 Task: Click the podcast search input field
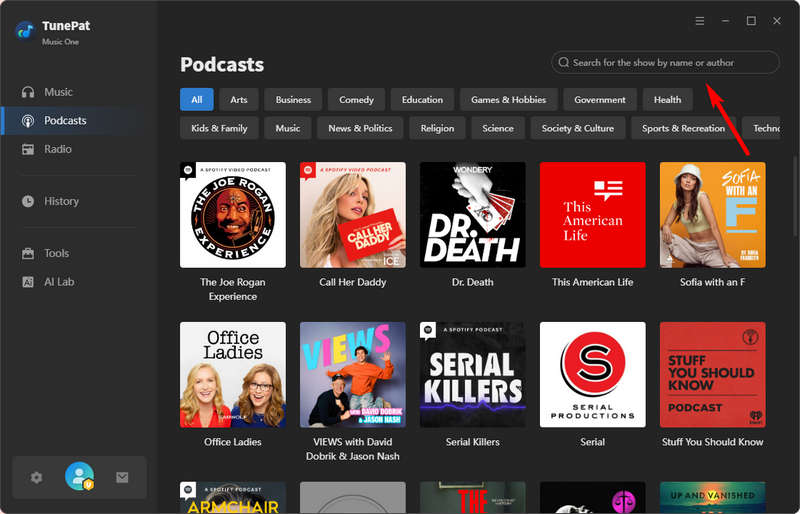pyautogui.click(x=665, y=62)
